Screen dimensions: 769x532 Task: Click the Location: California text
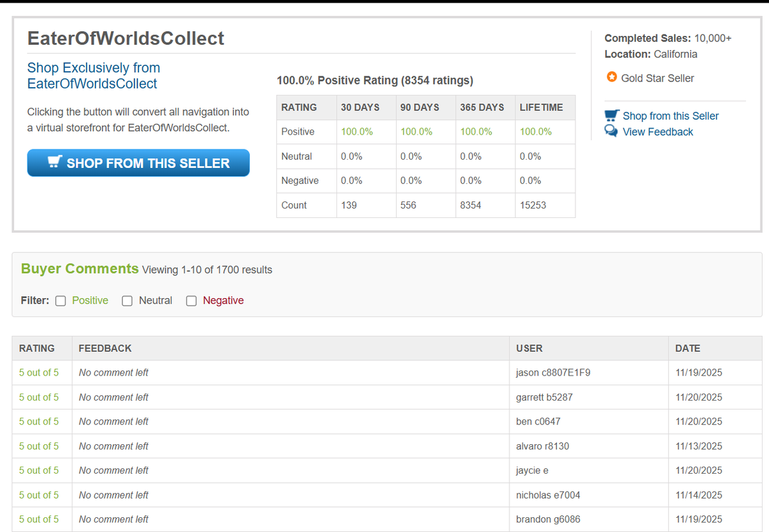pyautogui.click(x=651, y=54)
